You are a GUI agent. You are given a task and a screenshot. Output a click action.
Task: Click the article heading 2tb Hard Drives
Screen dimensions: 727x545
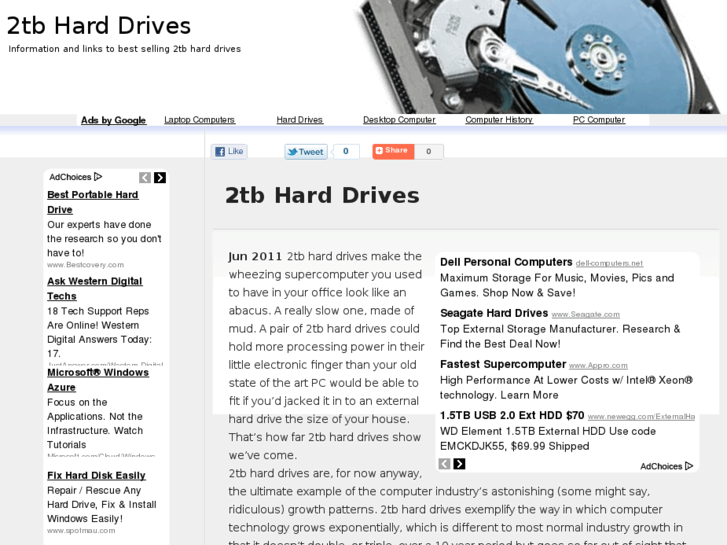point(322,195)
